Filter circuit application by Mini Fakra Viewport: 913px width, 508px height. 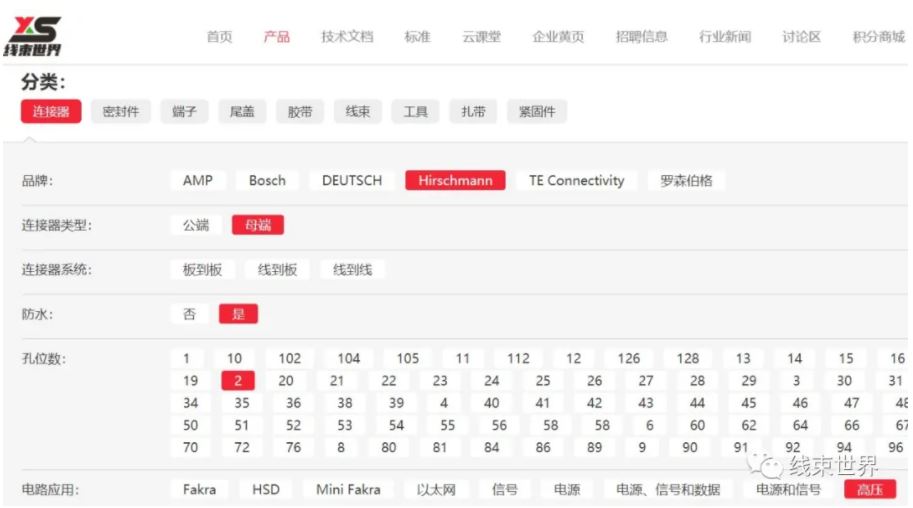(349, 490)
